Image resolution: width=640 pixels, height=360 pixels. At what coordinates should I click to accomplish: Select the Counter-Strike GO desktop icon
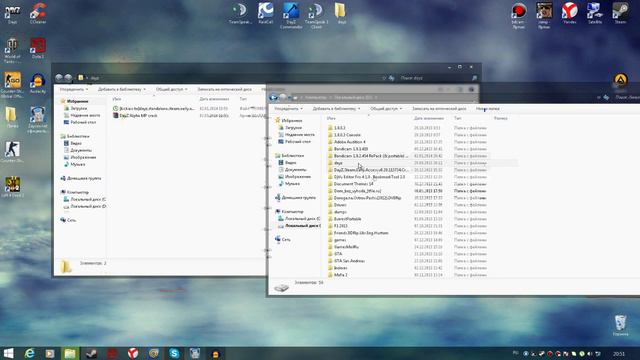click(12, 85)
